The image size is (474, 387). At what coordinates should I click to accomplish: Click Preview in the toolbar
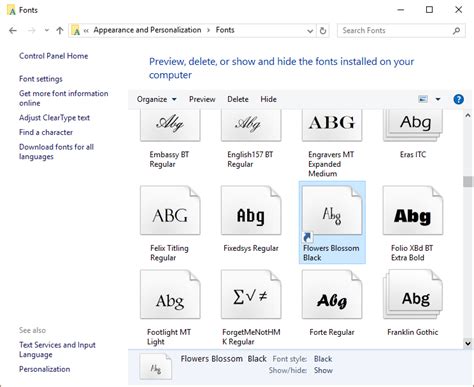[202, 99]
